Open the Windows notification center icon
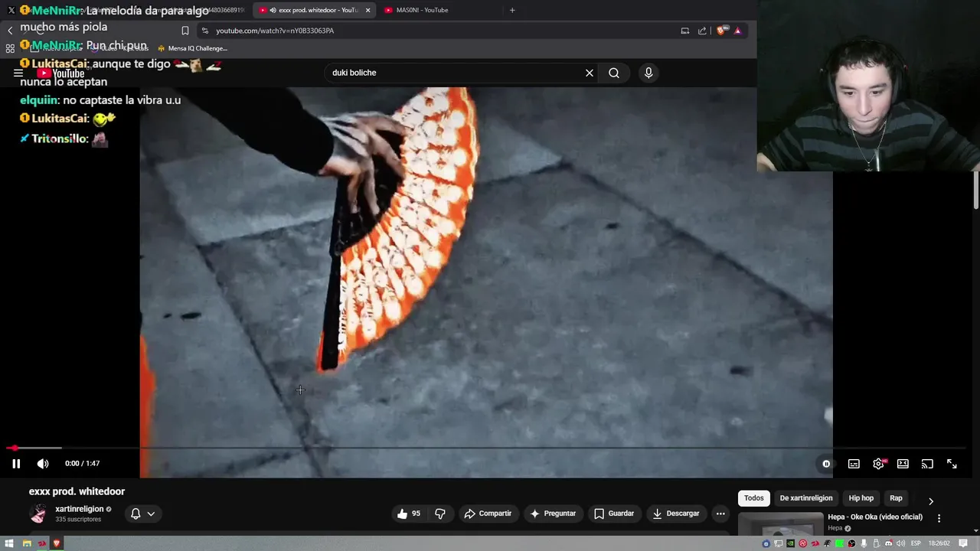The image size is (980, 551). click(x=963, y=543)
